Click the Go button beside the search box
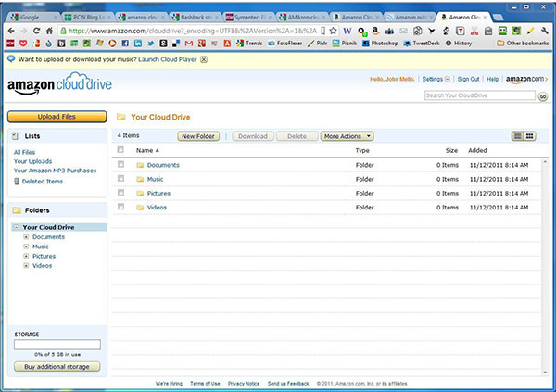This screenshot has width=556, height=392. tap(543, 96)
